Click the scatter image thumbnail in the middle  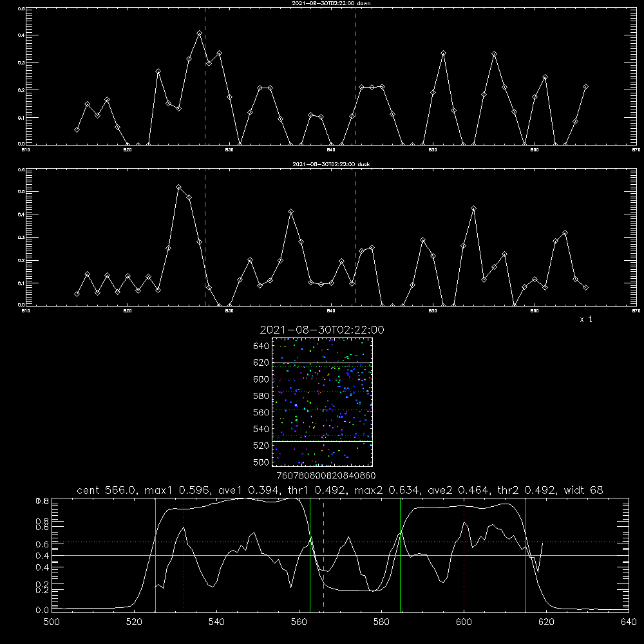pos(323,402)
